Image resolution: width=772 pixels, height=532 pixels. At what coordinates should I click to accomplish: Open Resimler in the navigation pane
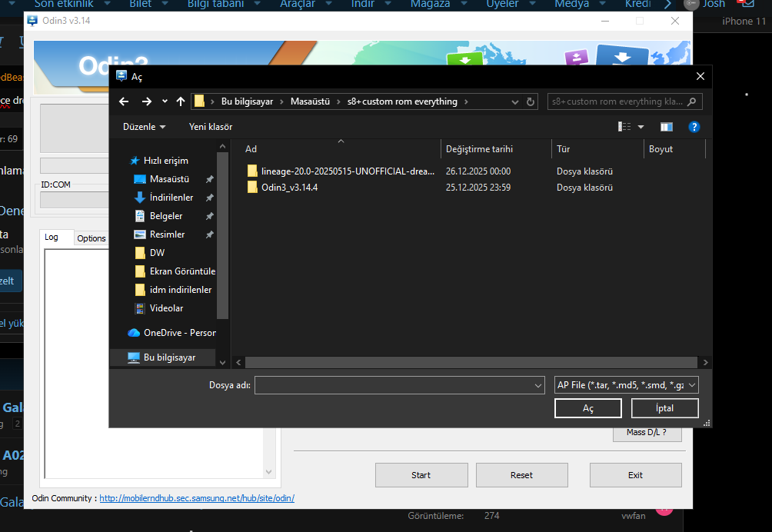167,234
